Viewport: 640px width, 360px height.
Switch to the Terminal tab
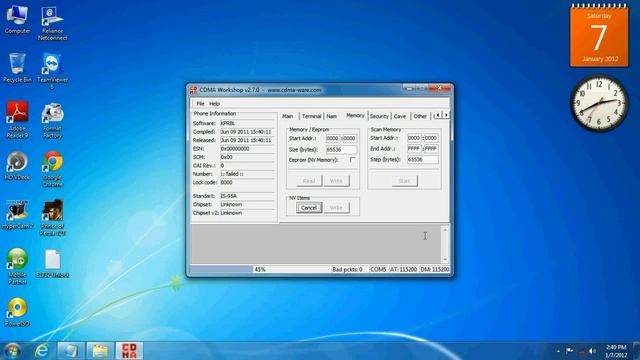pyautogui.click(x=311, y=116)
